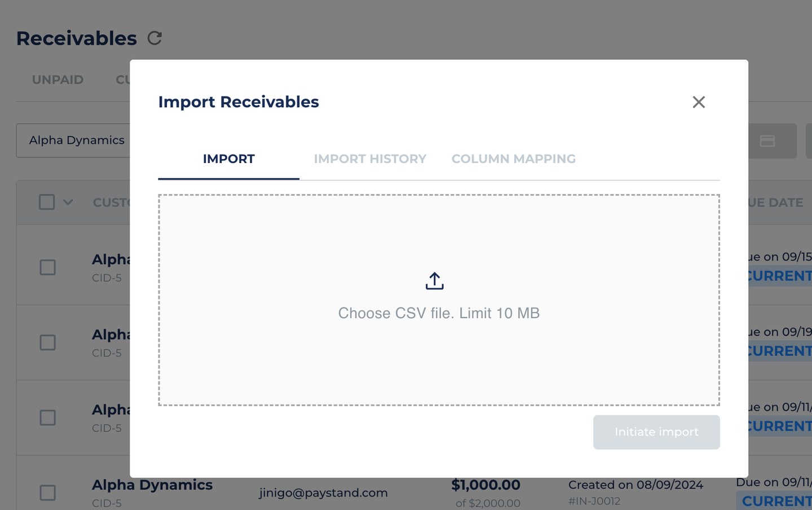
Task: Check the first Alpha Dynamics row checkbox
Action: tap(48, 267)
